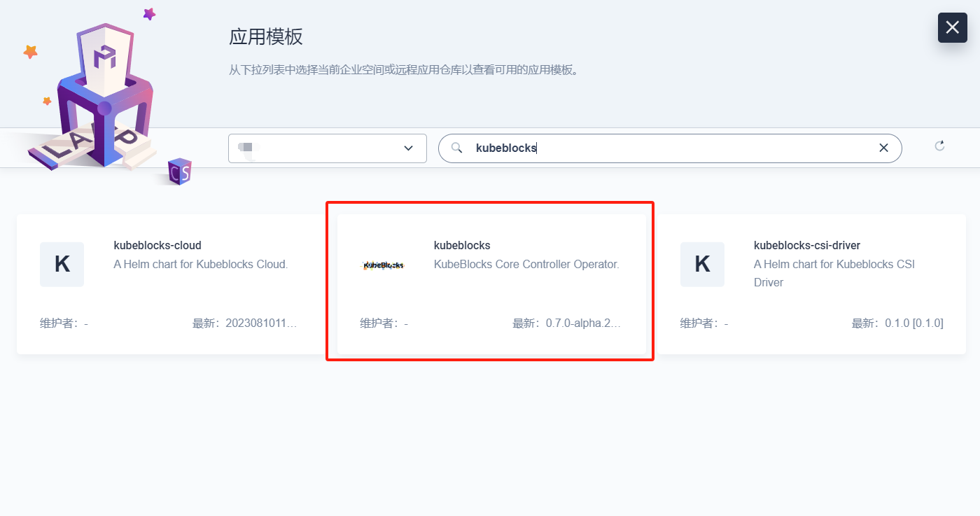The height and width of the screenshot is (516, 980).
Task: Click the KubeBlocks logo icon
Action: [x=382, y=265]
